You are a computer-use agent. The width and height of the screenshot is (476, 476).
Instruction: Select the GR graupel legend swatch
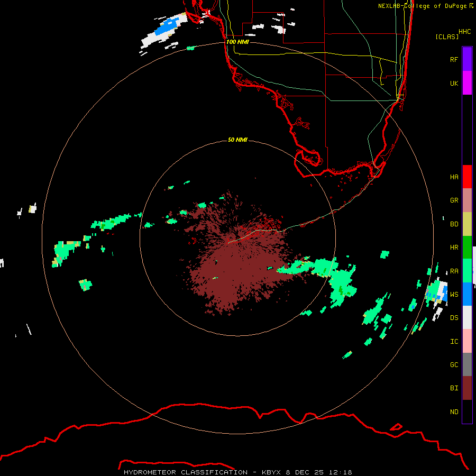[x=467, y=200]
